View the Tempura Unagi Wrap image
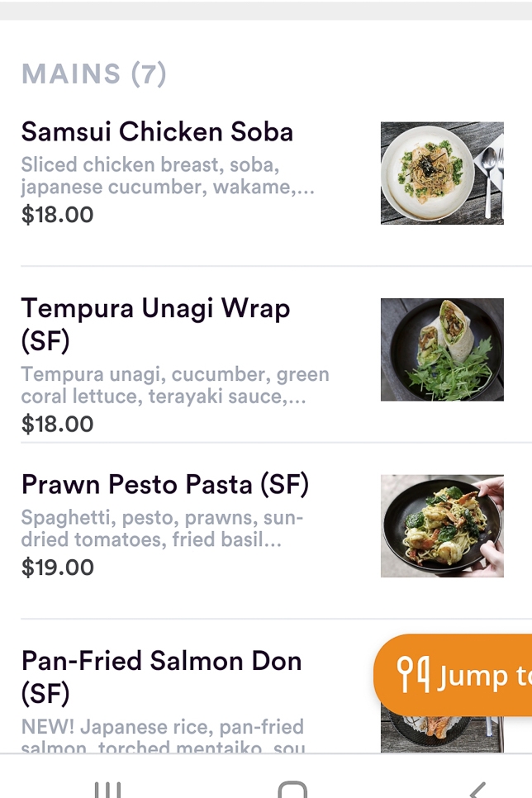The width and height of the screenshot is (532, 798). coord(442,349)
